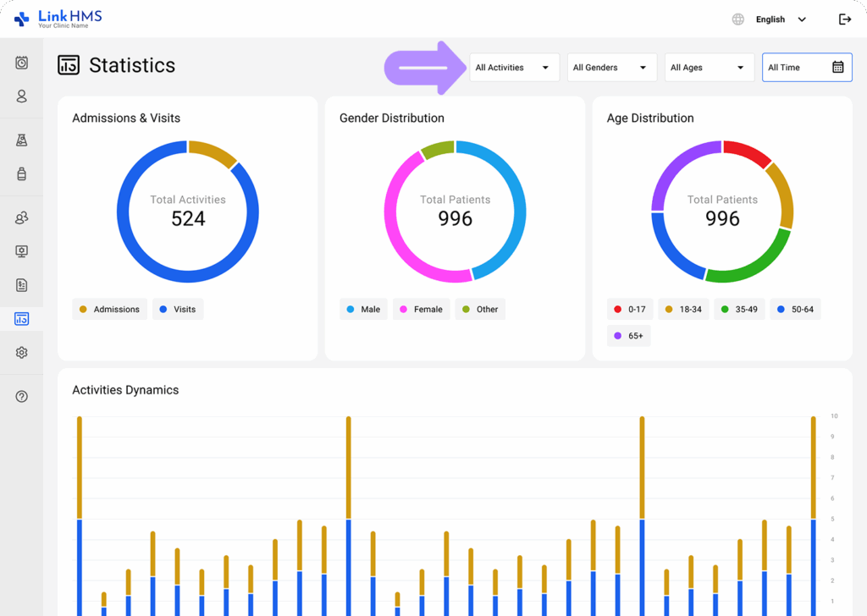Open the Laboratory flask icon

(x=20, y=140)
